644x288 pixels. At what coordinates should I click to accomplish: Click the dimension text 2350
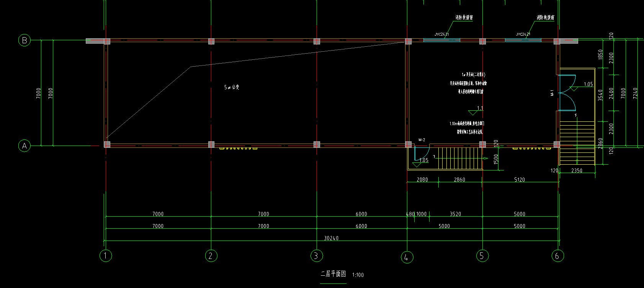(577, 170)
